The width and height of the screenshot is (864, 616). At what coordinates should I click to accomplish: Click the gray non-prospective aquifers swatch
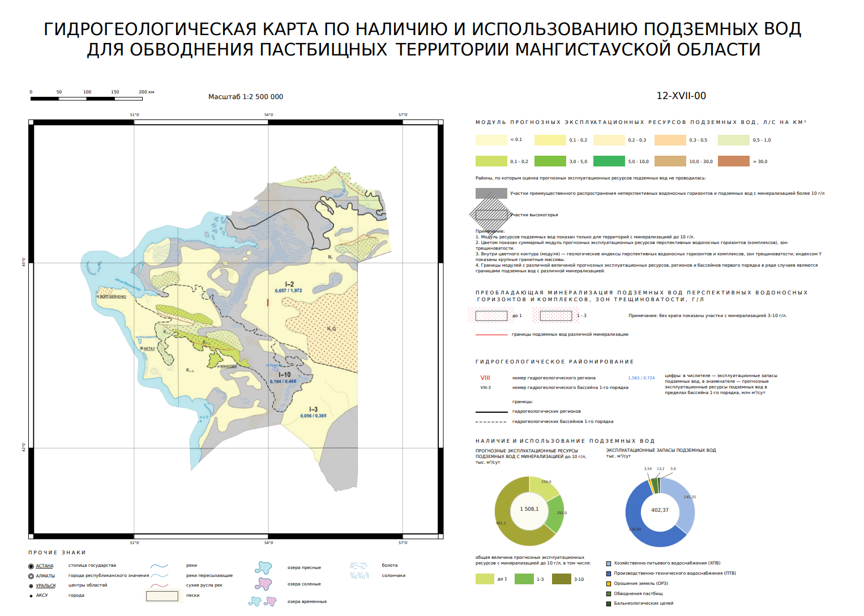491,194
